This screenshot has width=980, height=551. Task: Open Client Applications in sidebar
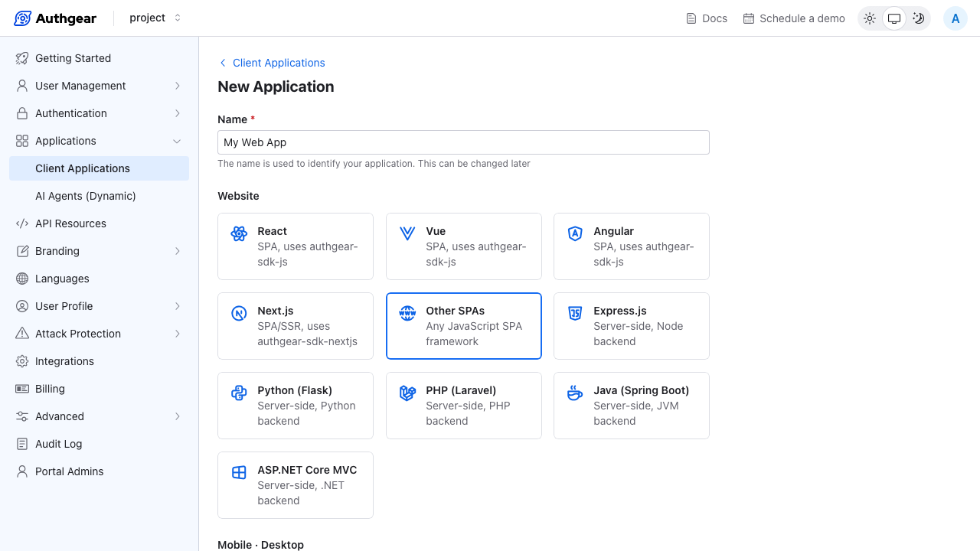[x=100, y=168]
